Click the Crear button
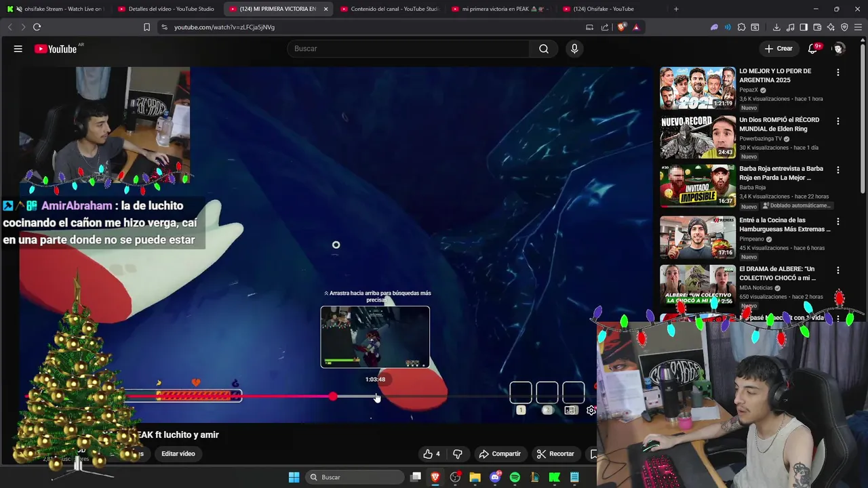This screenshot has width=868, height=488. pos(778,49)
